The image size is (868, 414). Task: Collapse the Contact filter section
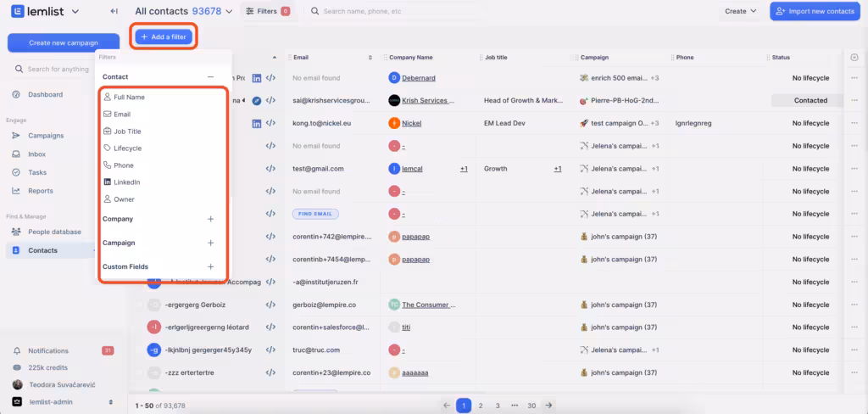(210, 77)
